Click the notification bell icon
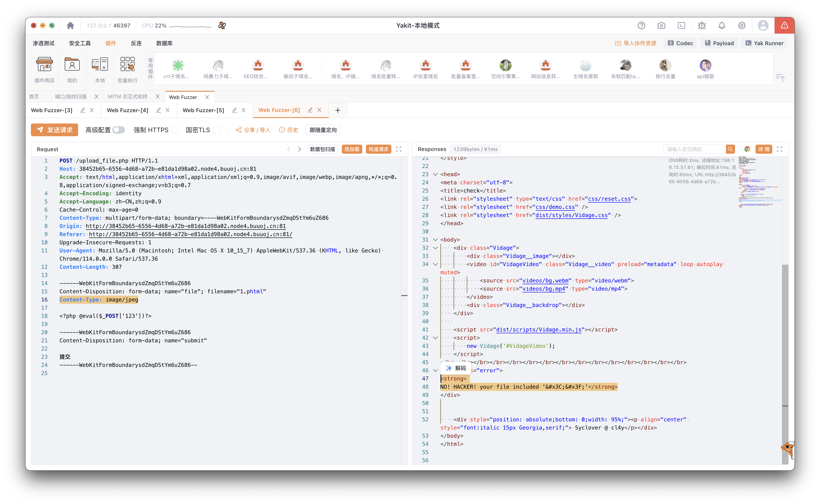The height and width of the screenshot is (504, 820). coord(722,26)
